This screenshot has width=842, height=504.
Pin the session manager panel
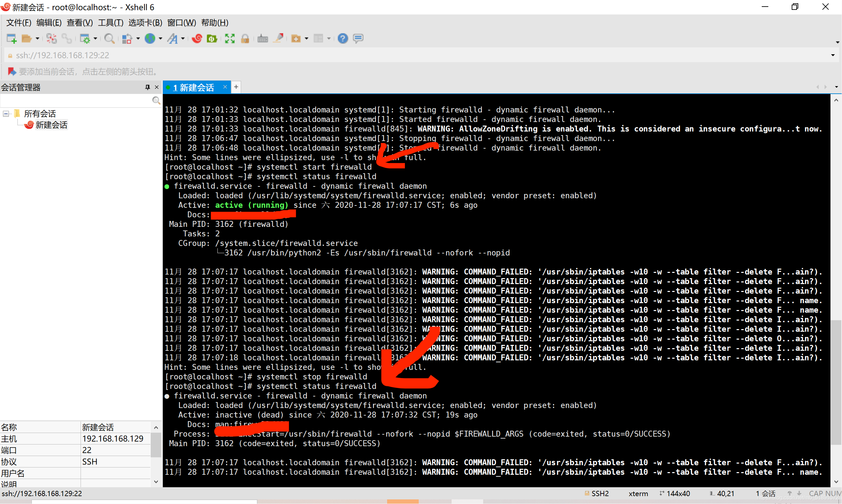[147, 87]
